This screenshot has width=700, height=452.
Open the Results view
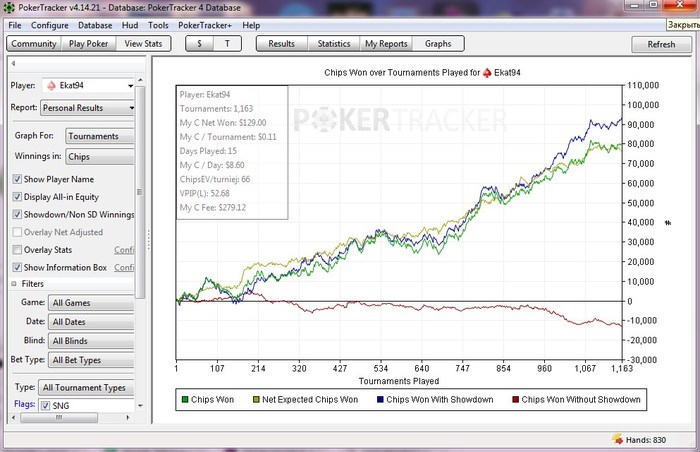(282, 44)
